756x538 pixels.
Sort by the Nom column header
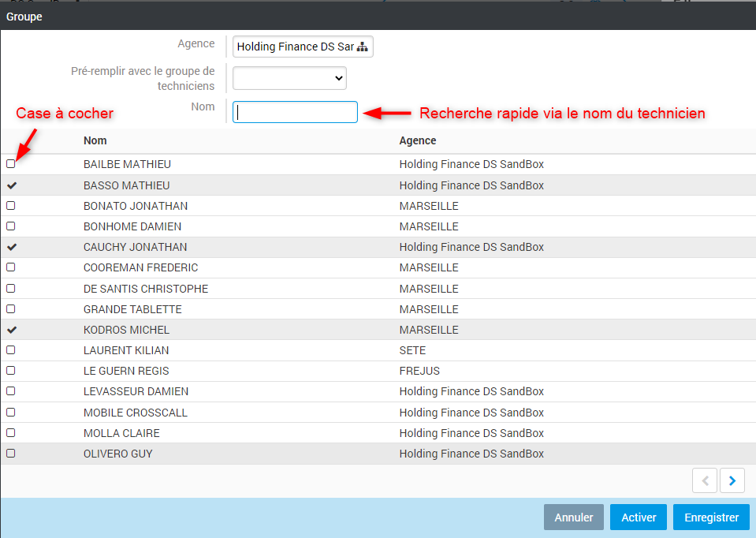(x=95, y=140)
